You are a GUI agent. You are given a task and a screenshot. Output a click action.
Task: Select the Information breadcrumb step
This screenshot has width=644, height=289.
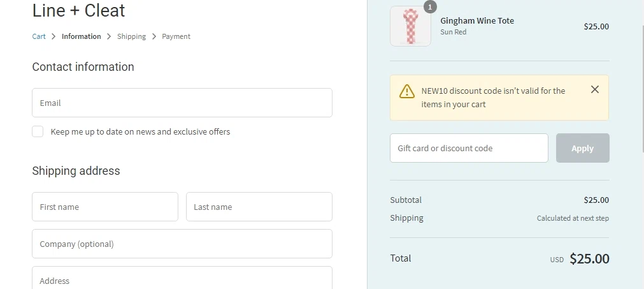82,36
